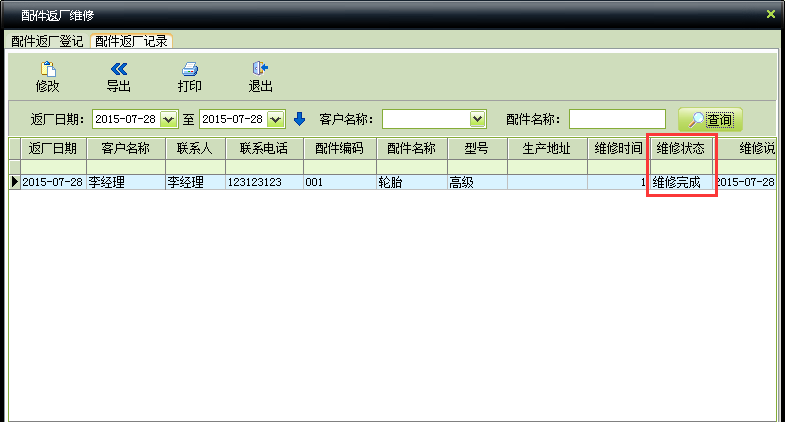Click the filter cell under 客户名称 header

(126, 167)
